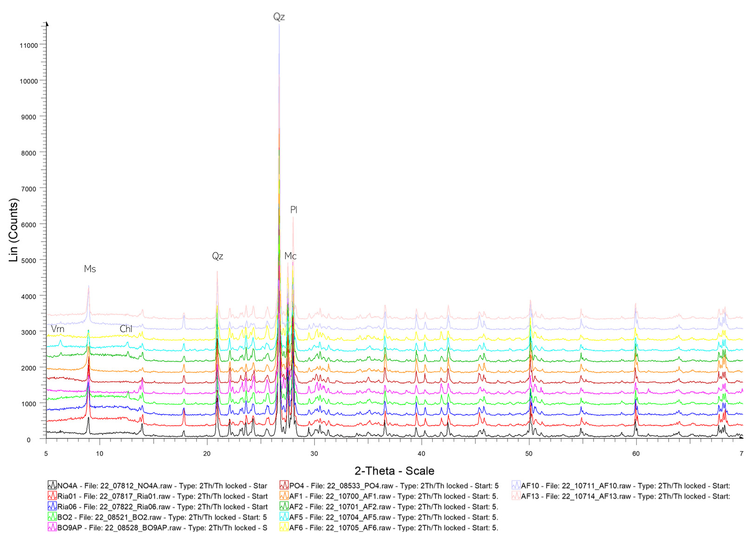Screen dimensions: 756x538
Task: Select the AF5 cyan legend icon
Action: [x=284, y=517]
